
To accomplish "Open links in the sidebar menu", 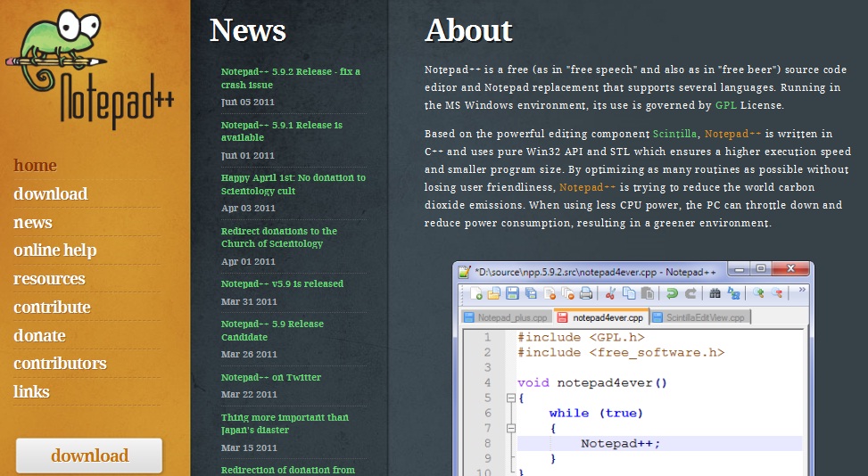I will point(31,392).
